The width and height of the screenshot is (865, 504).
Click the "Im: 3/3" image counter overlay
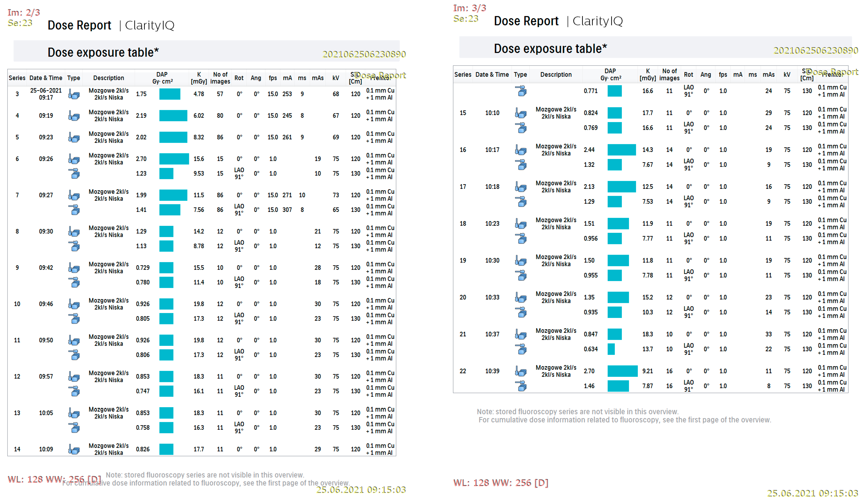pos(470,8)
